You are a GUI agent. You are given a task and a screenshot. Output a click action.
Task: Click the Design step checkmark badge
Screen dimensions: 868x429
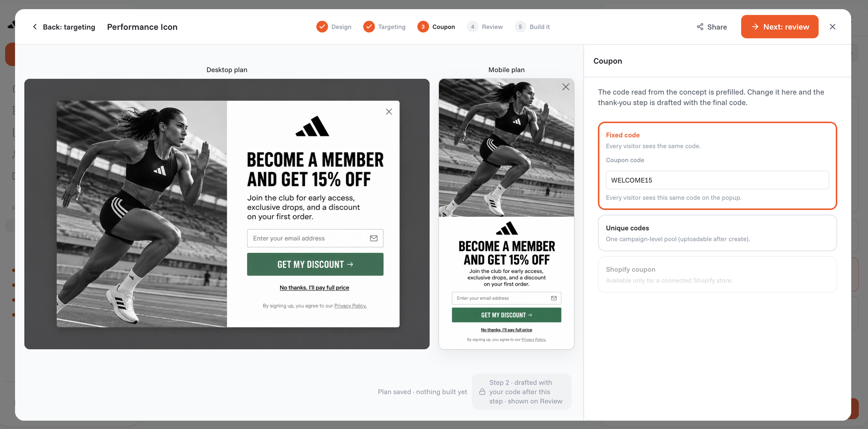(322, 27)
